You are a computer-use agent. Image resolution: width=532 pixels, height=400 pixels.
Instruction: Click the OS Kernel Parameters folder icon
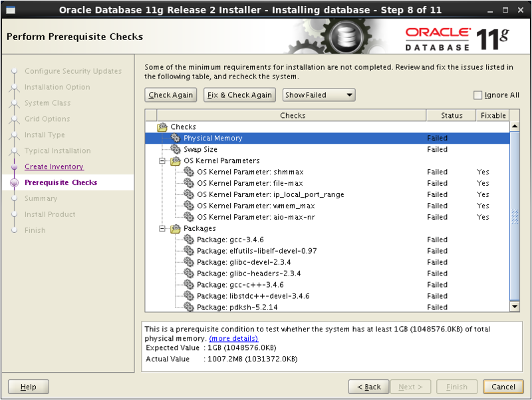(176, 160)
